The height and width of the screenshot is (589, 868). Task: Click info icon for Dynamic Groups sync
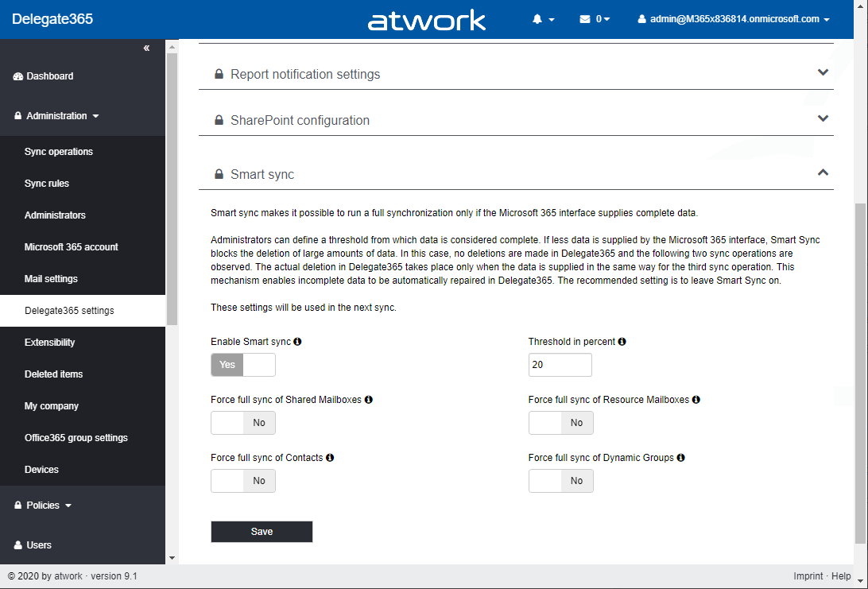tap(681, 458)
